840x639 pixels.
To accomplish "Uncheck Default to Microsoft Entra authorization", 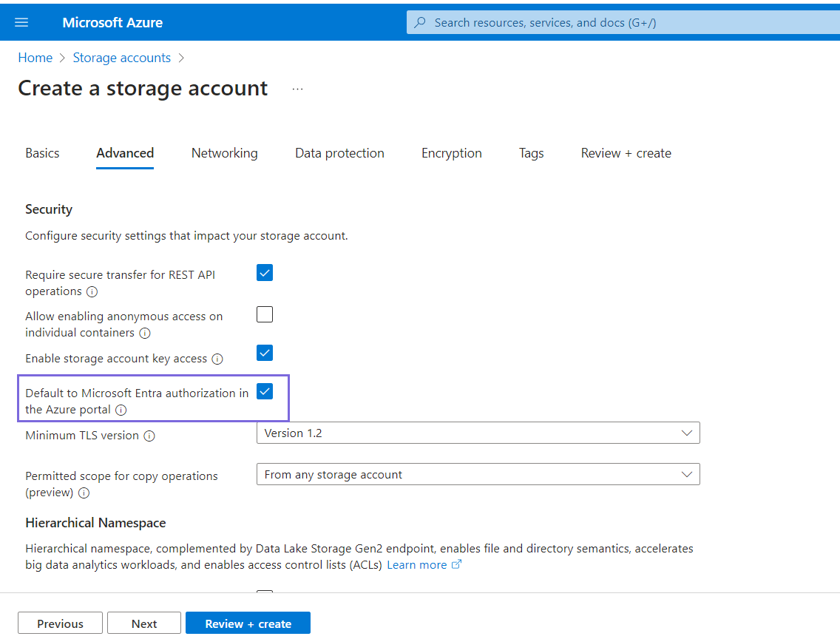I will tap(265, 391).
